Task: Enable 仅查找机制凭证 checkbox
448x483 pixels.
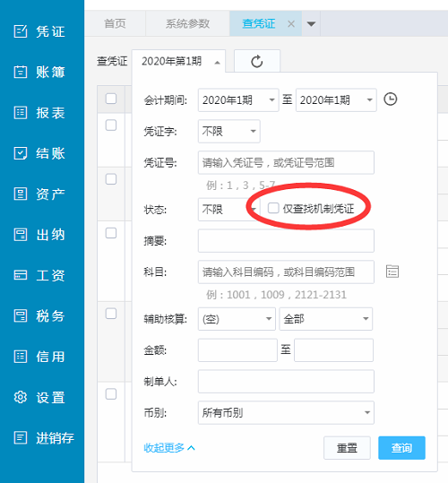Action: tap(273, 208)
